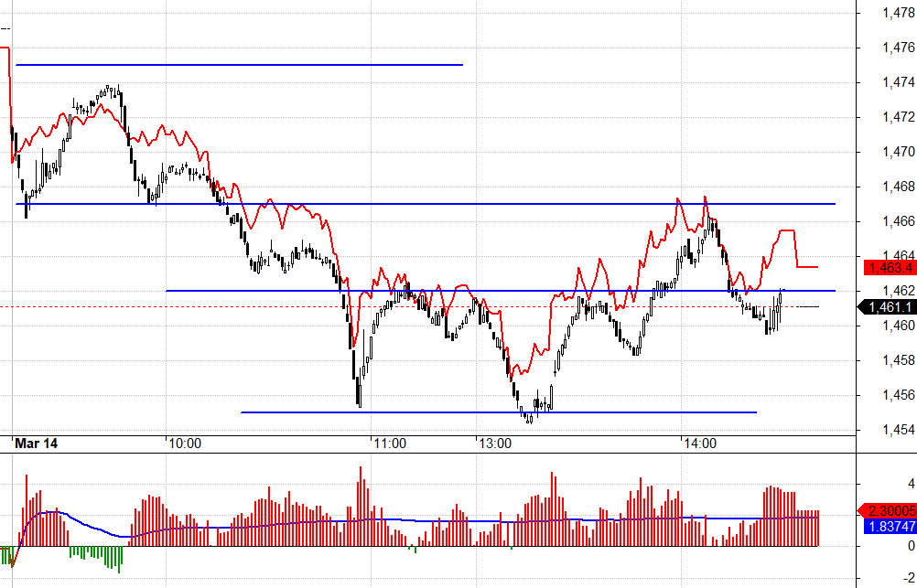Select the blue 1.83747 indicator value tag

(890, 527)
